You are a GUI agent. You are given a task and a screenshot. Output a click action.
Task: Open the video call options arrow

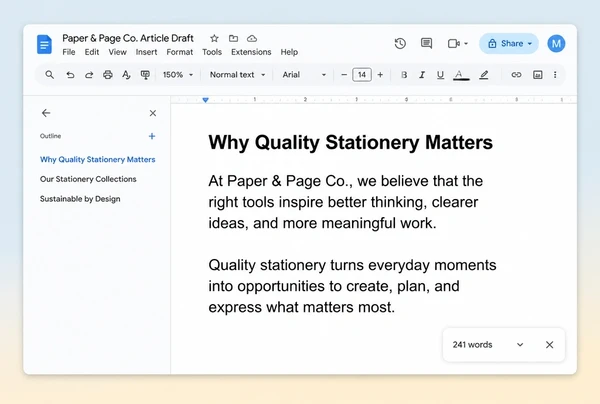(466, 44)
